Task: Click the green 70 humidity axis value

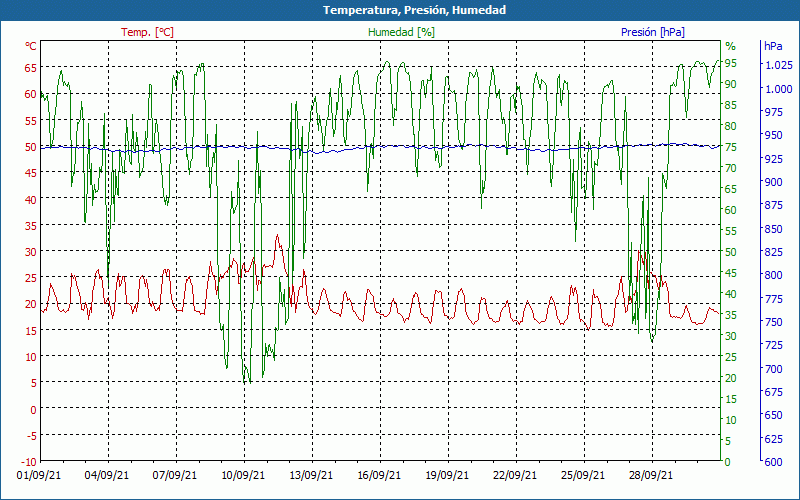Action: click(730, 168)
